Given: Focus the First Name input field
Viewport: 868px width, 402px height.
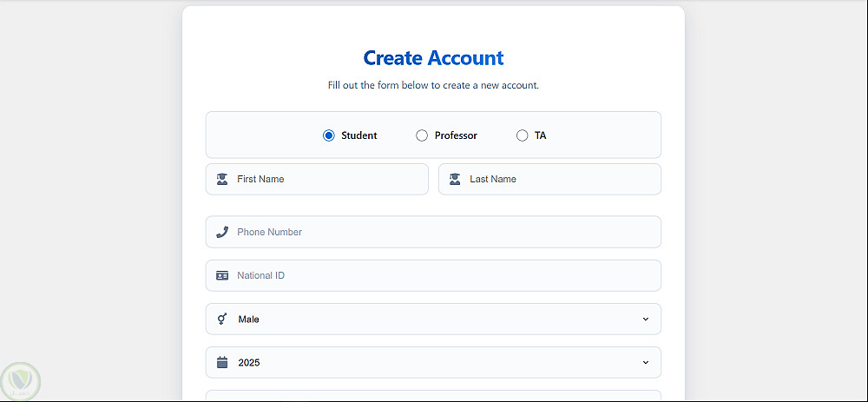Looking at the screenshot, I should pyautogui.click(x=328, y=179).
